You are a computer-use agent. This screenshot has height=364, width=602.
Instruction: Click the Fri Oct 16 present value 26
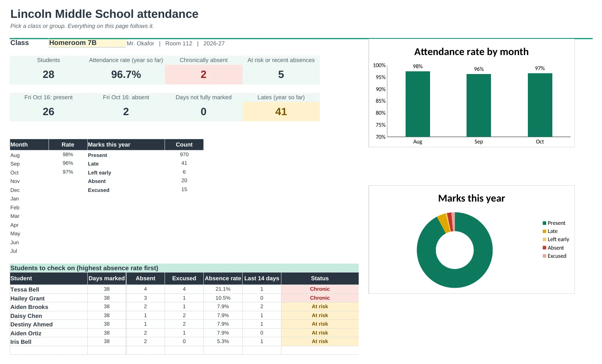(x=49, y=112)
